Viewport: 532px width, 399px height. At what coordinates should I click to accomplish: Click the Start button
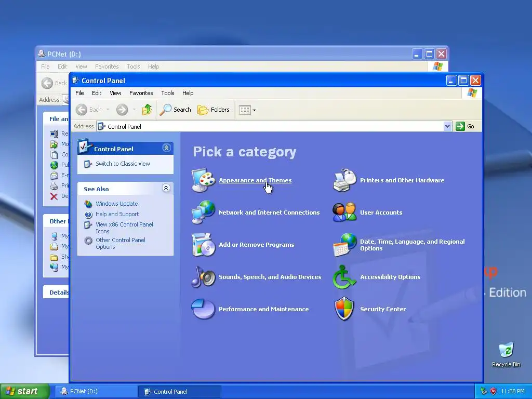24,391
